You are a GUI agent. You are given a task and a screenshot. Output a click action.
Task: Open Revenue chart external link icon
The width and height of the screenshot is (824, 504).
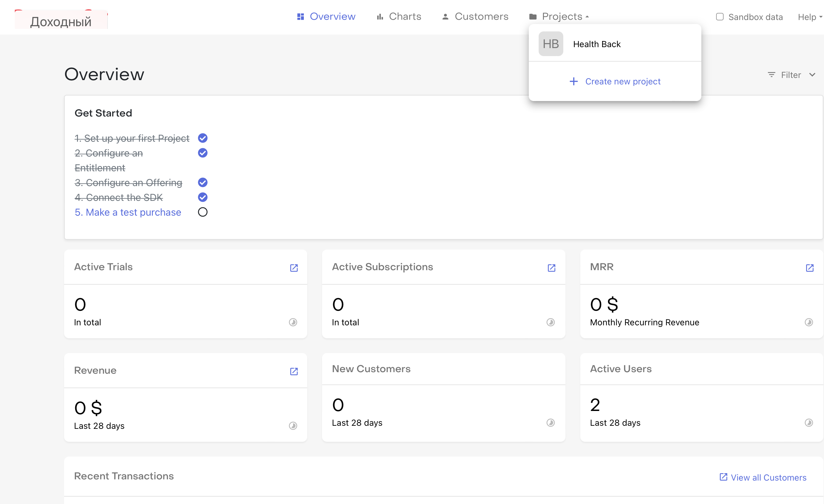click(x=294, y=371)
